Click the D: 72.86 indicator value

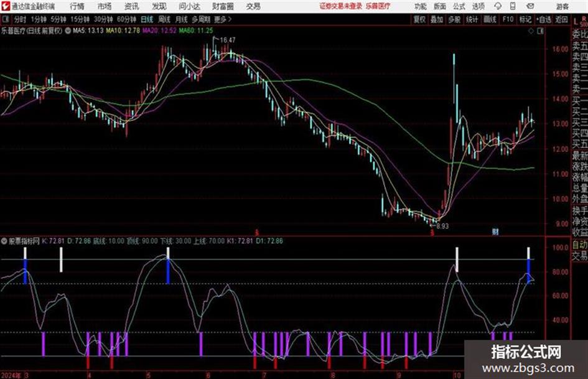point(79,241)
